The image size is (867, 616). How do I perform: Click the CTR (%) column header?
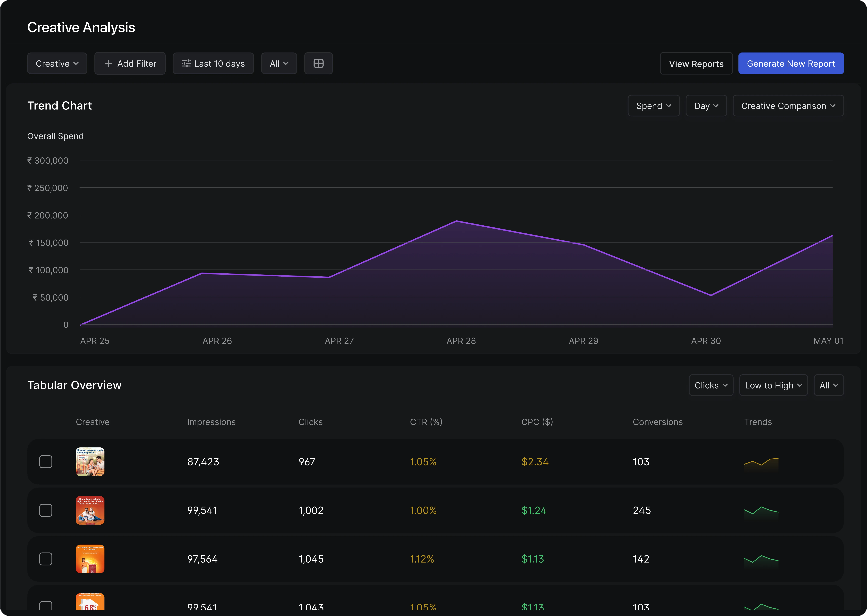[x=426, y=422]
